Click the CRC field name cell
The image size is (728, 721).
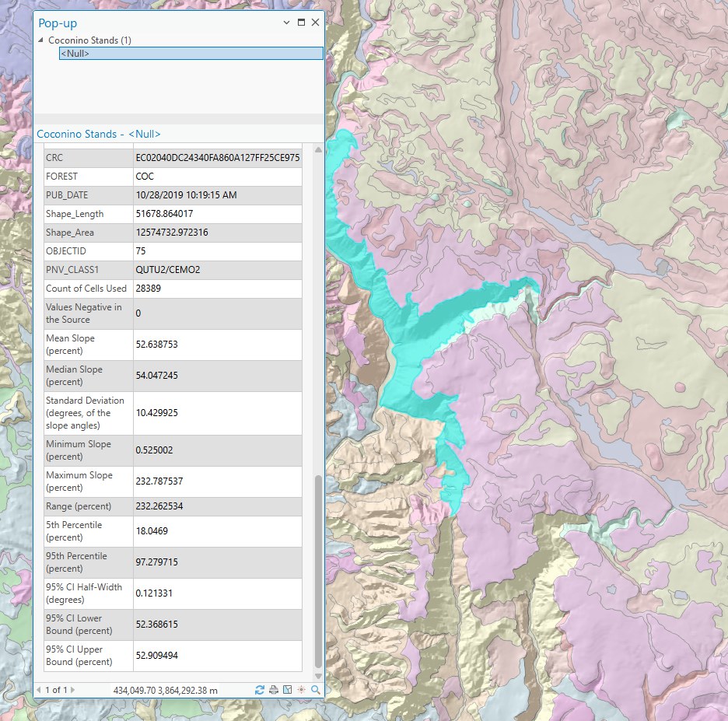[88, 158]
